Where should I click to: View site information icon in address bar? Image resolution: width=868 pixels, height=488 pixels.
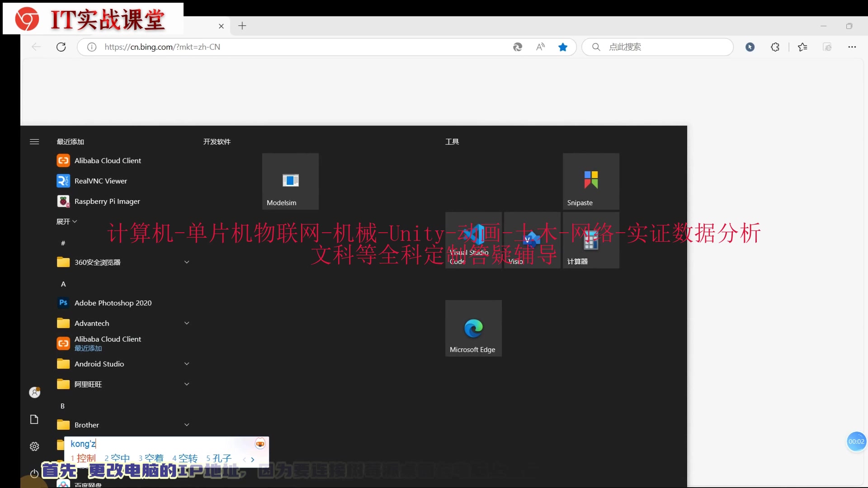coord(92,47)
